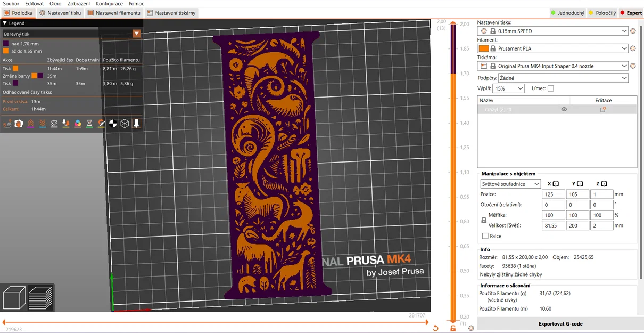The image size is (644, 333).
Task: Hide crazyl (2).stl with eye icon
Action: [564, 109]
